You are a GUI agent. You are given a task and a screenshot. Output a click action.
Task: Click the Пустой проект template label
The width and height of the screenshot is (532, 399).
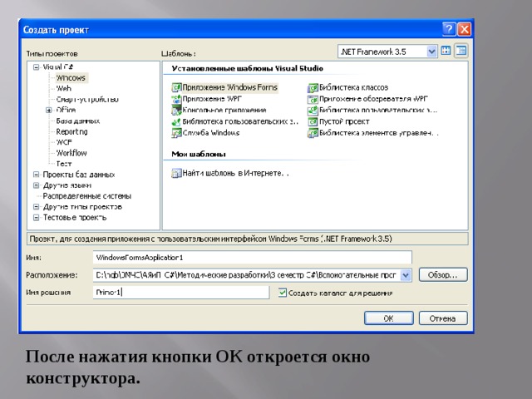pyautogui.click(x=344, y=121)
